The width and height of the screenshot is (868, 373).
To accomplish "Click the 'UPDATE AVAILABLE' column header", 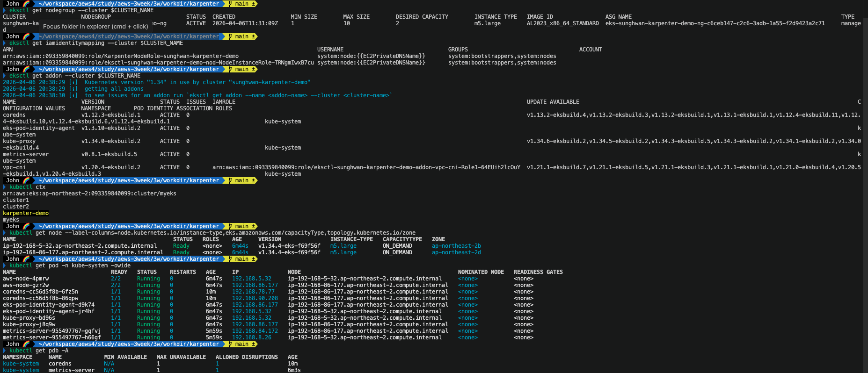I will [x=553, y=102].
